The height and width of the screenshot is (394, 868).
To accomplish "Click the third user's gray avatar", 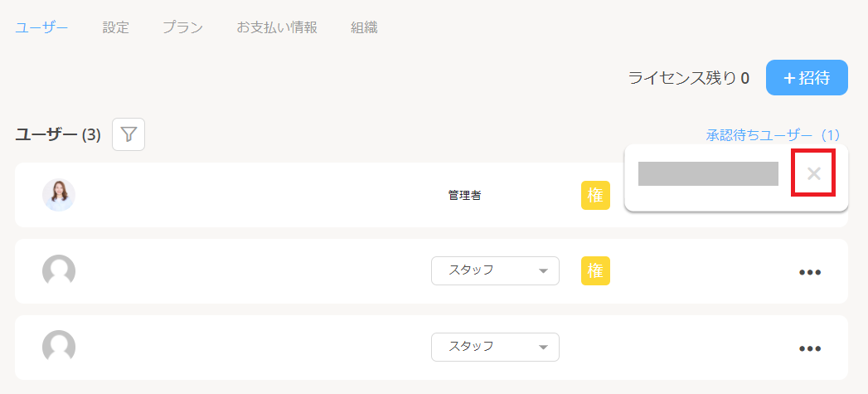I will click(59, 347).
